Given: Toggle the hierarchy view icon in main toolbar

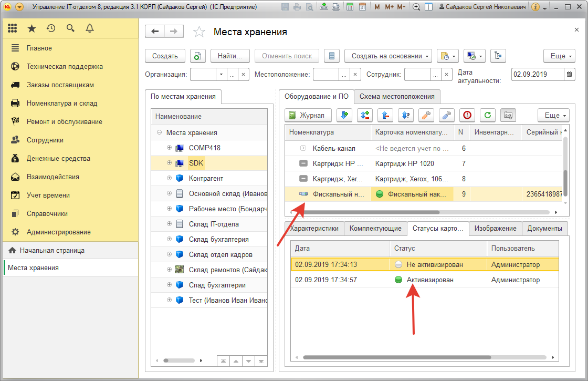Looking at the screenshot, I should click(x=498, y=56).
